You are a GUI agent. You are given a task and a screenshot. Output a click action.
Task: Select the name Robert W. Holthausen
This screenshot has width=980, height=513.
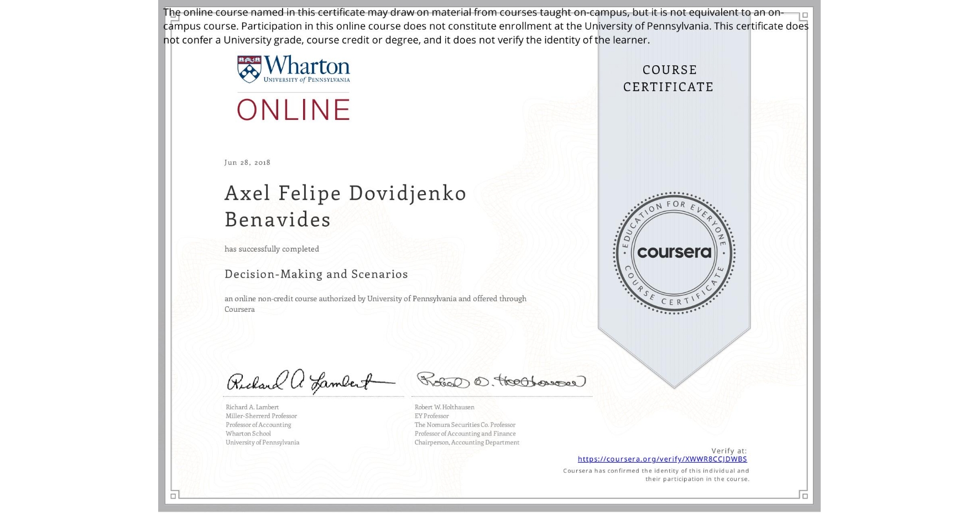tap(445, 407)
